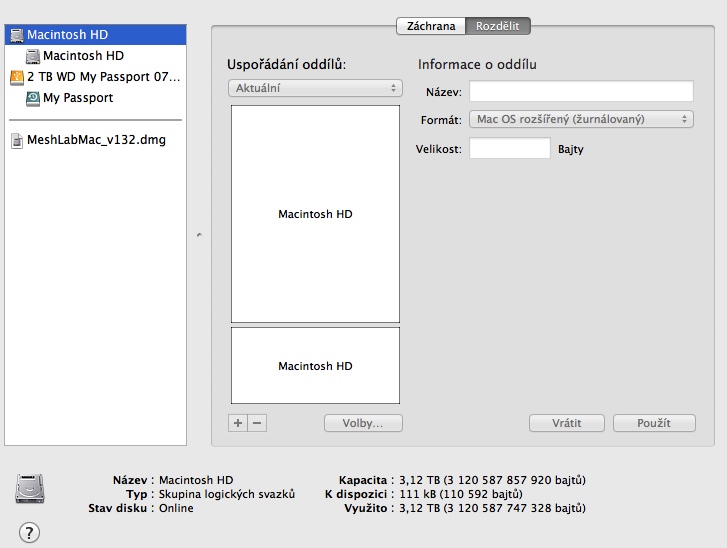727x548 pixels.
Task: Switch to the Záchrana tab
Action: 431,26
